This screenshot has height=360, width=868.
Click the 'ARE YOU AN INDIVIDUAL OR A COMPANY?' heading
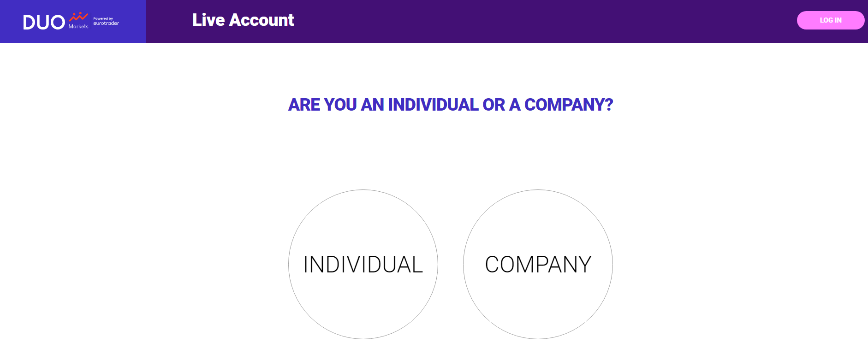(x=451, y=105)
